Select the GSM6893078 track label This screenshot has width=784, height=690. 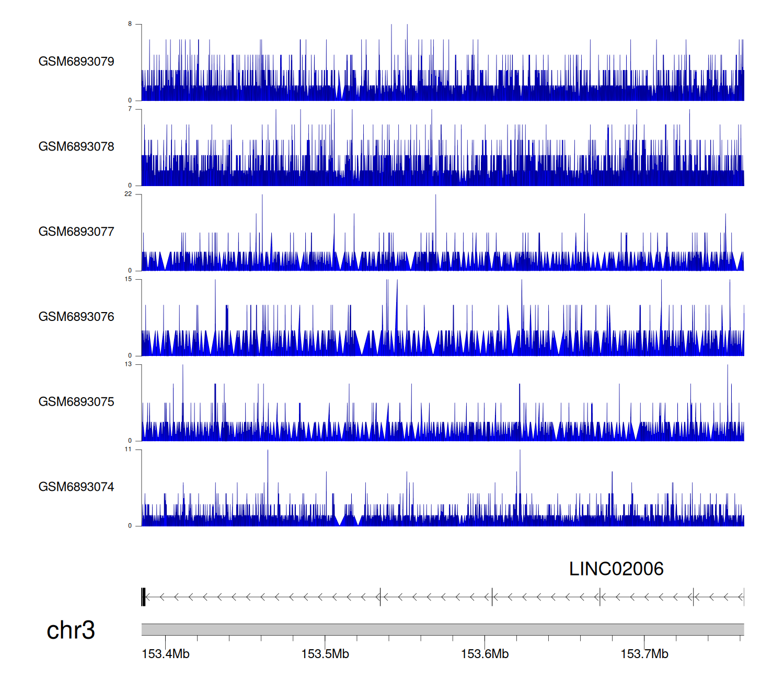(76, 147)
